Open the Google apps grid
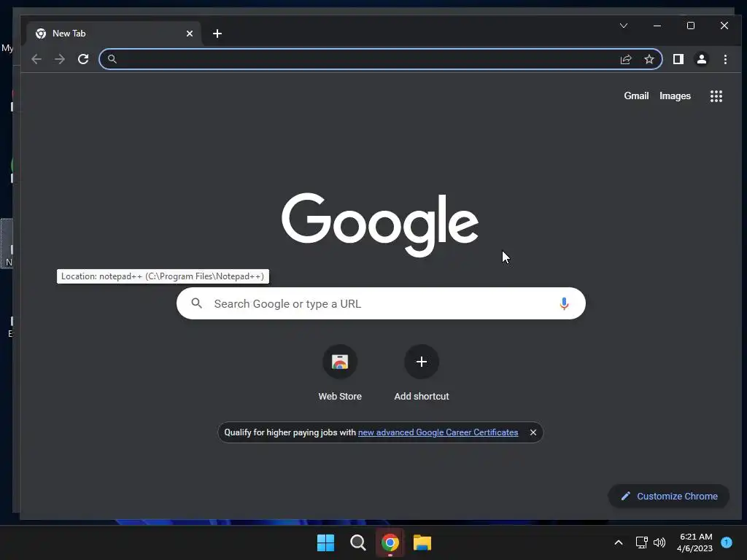 coord(716,96)
